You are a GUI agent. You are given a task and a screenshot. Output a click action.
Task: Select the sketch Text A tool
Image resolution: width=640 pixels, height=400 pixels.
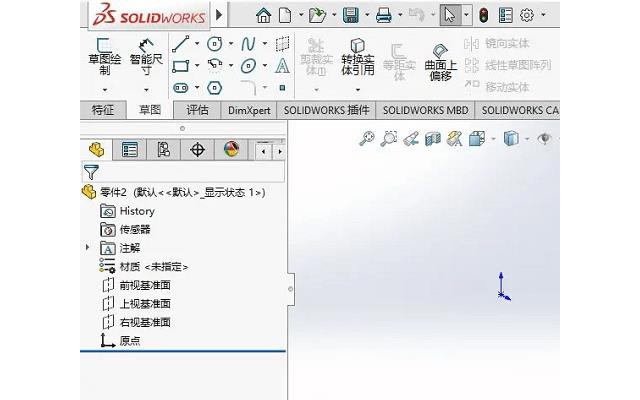click(282, 66)
